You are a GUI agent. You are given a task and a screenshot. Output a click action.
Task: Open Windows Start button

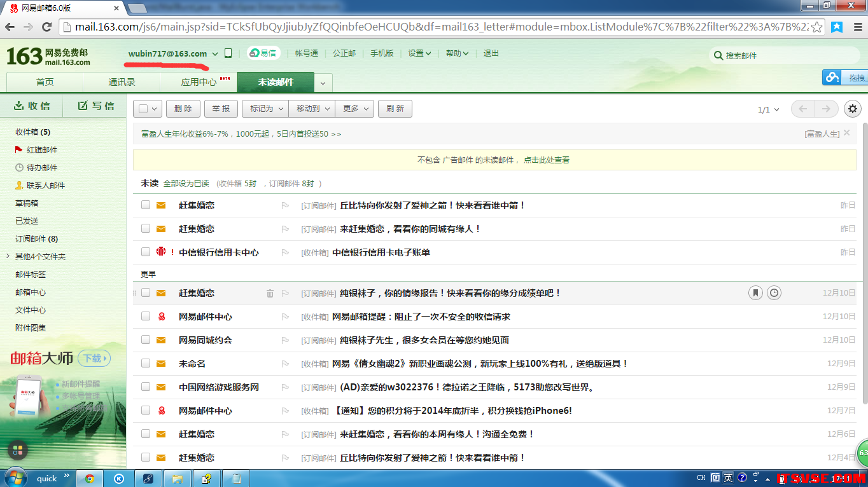coord(14,478)
